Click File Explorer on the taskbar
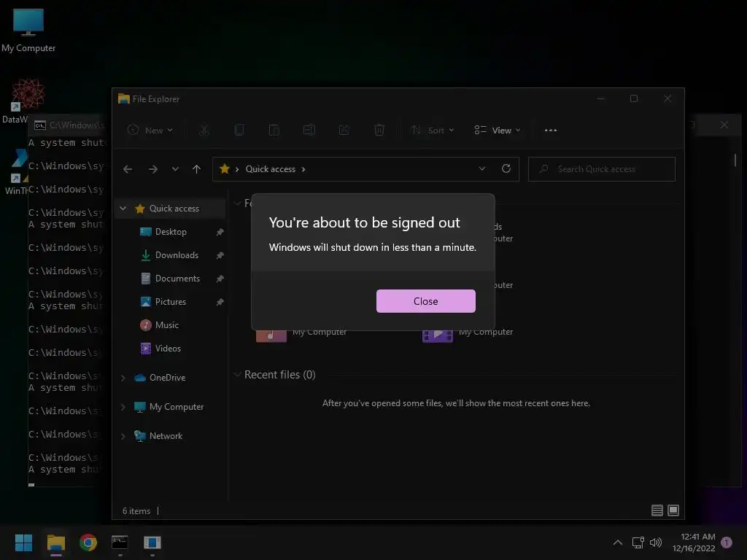Viewport: 747px width, 560px height. 55,542
